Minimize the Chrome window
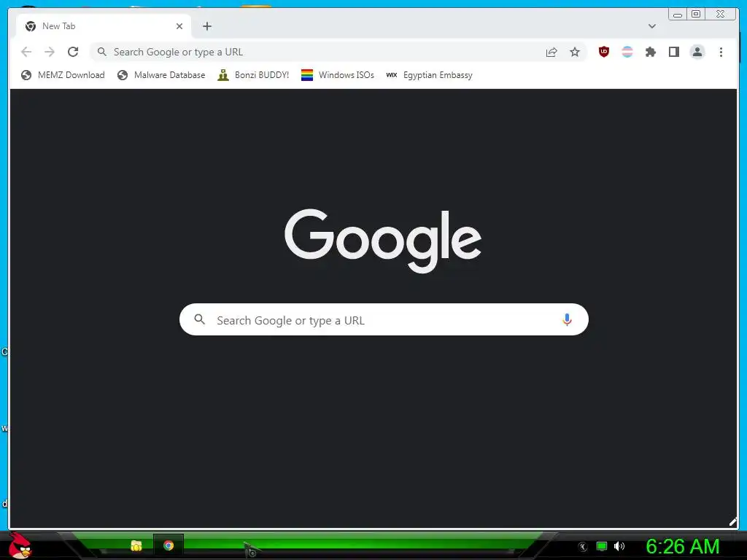This screenshot has width=747, height=560. 678,15
